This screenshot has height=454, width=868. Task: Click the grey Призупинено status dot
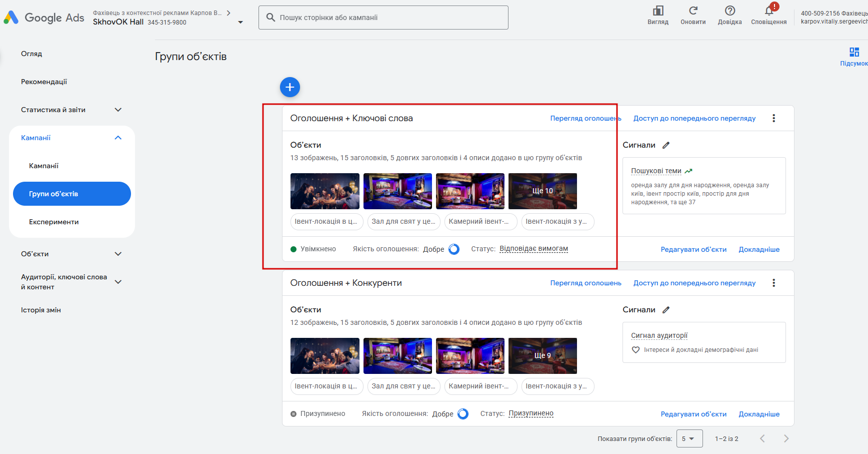pos(293,414)
